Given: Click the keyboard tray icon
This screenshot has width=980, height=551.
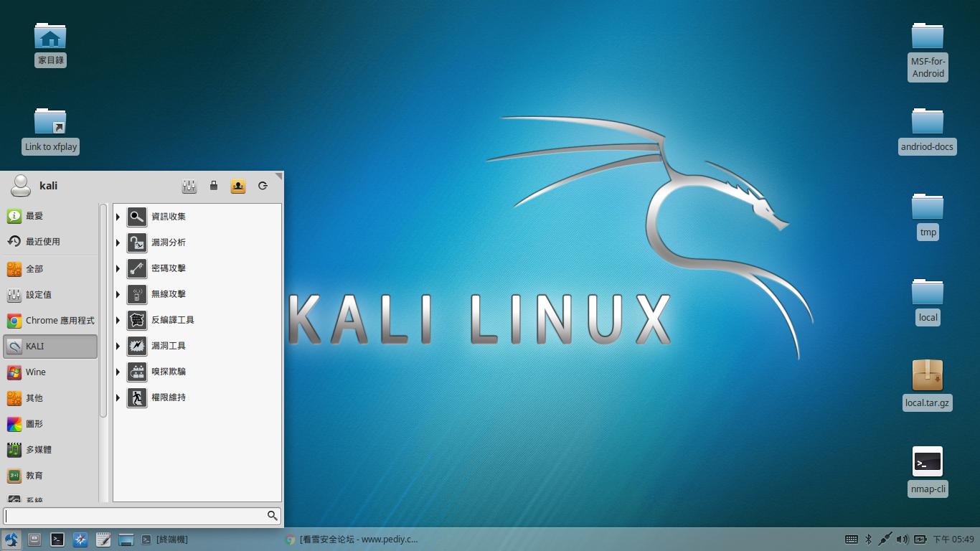Looking at the screenshot, I should (852, 540).
